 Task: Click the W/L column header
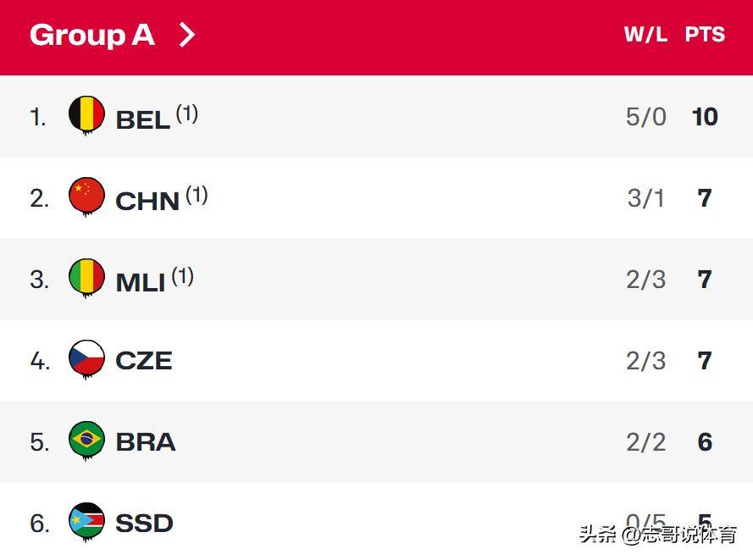(x=645, y=35)
